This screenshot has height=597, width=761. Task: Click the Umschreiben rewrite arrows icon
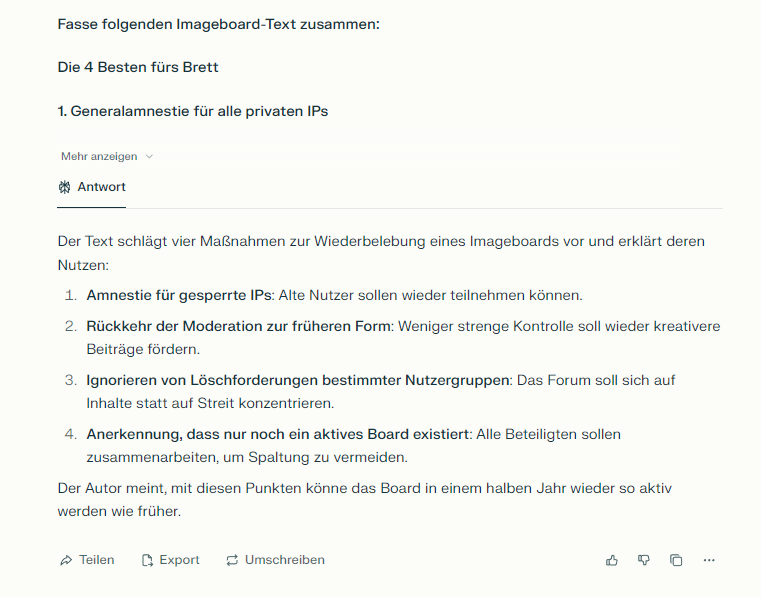pyautogui.click(x=232, y=560)
